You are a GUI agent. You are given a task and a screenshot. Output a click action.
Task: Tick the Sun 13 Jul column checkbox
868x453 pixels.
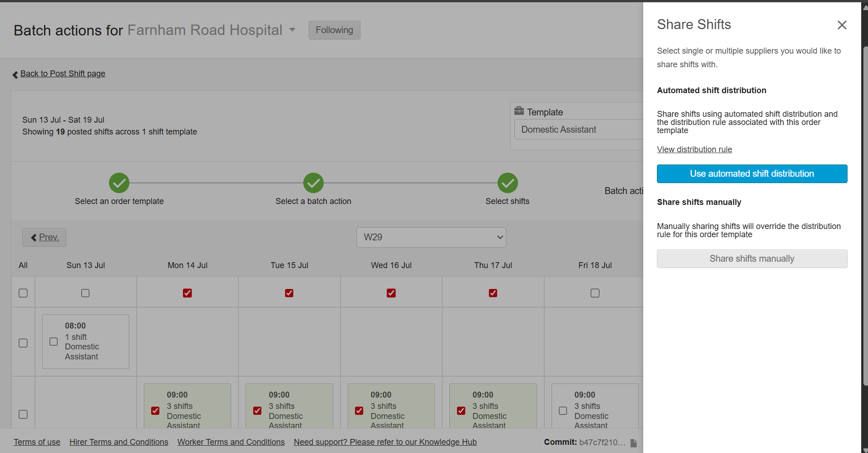pyautogui.click(x=85, y=293)
